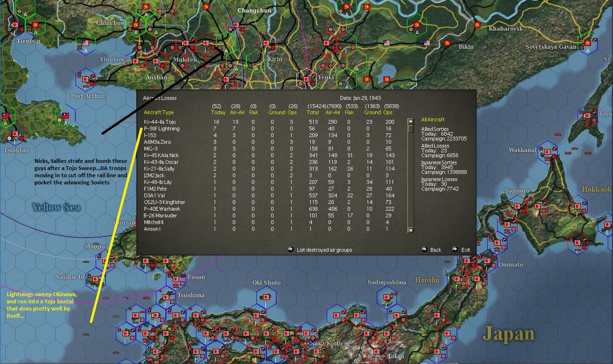This screenshot has height=364, width=613.
Task: Click the Aircraft Losses window title
Action: 160,98
